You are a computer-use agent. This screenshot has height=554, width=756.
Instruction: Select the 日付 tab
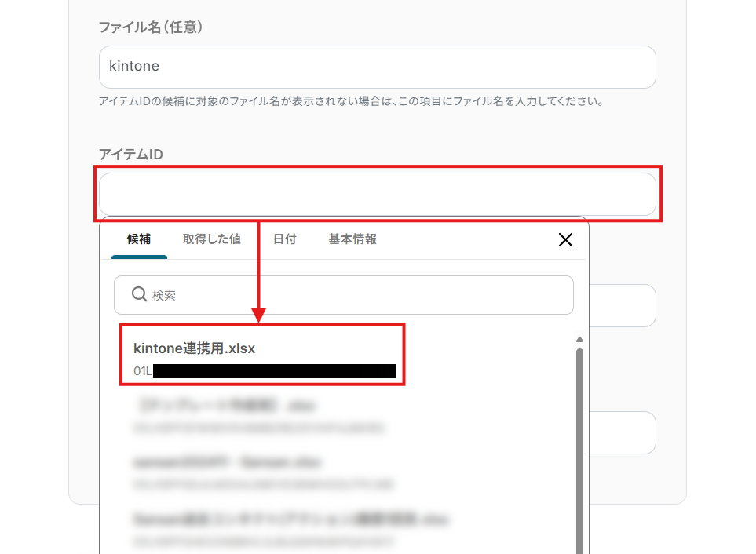pyautogui.click(x=284, y=239)
